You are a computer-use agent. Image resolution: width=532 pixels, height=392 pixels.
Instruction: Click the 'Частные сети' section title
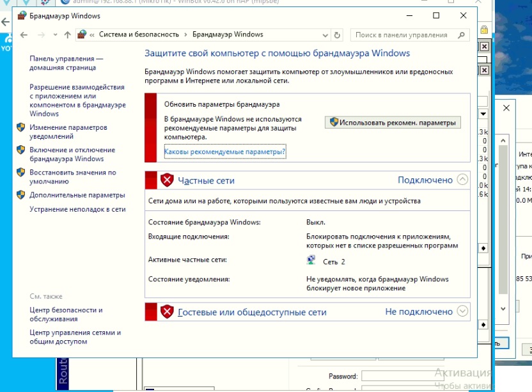click(x=207, y=180)
